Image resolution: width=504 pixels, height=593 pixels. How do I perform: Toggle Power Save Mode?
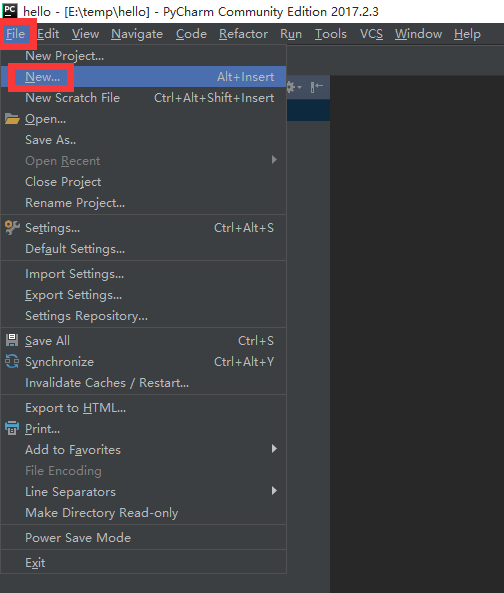point(143,537)
